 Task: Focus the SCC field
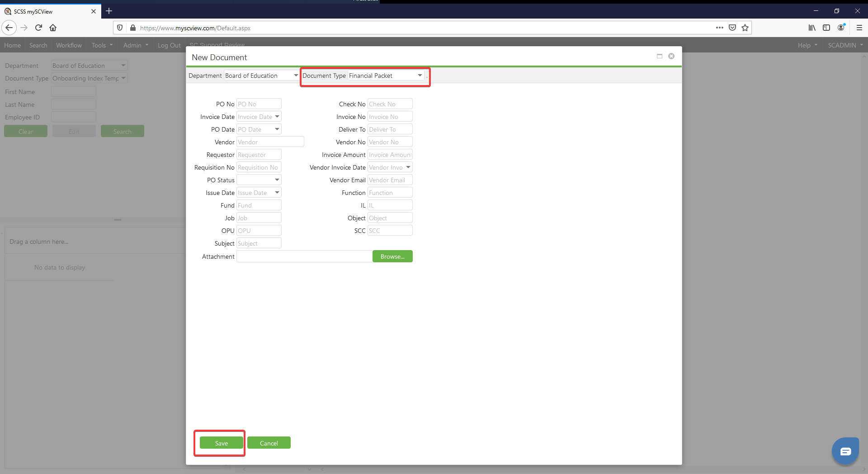pos(390,231)
